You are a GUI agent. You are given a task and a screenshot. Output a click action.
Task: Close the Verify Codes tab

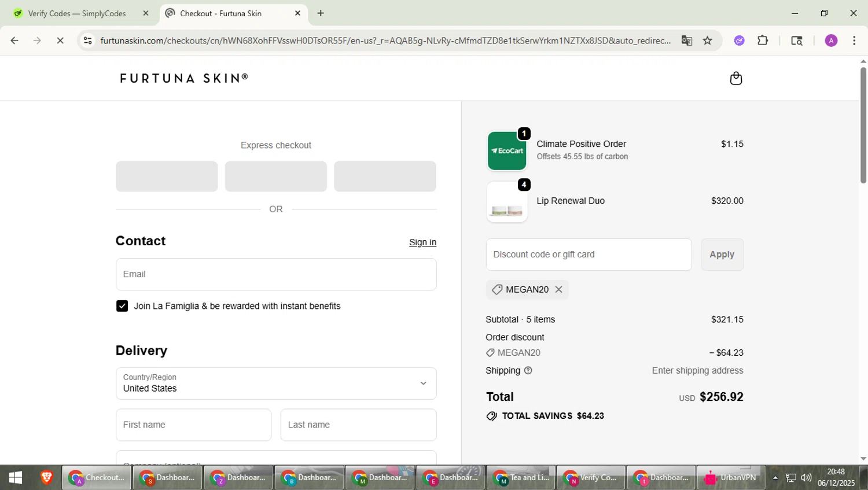146,13
